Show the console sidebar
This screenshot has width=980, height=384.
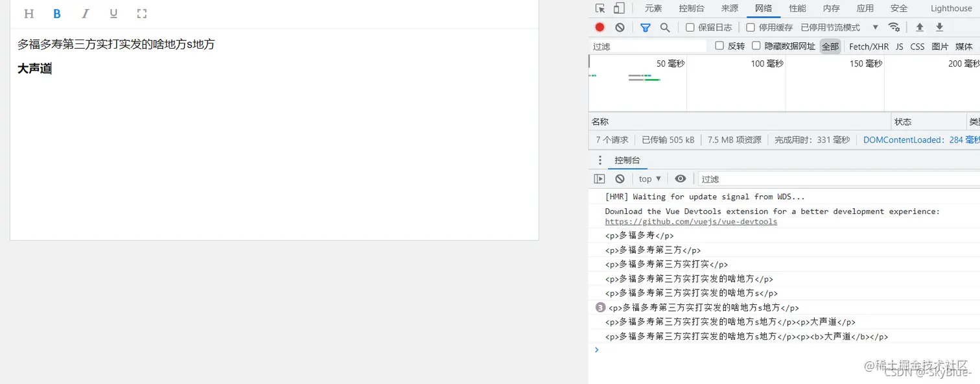[x=600, y=179]
